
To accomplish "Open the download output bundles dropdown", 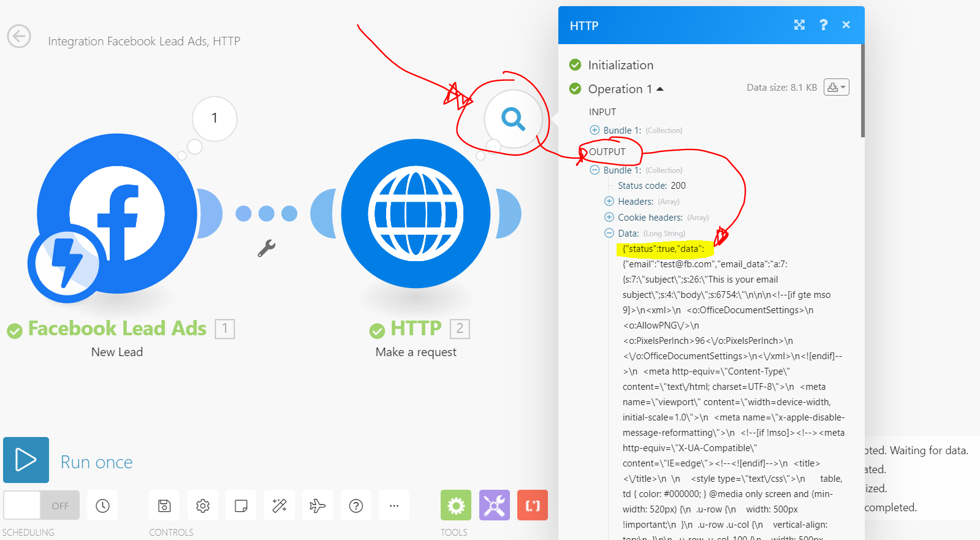I will point(837,88).
